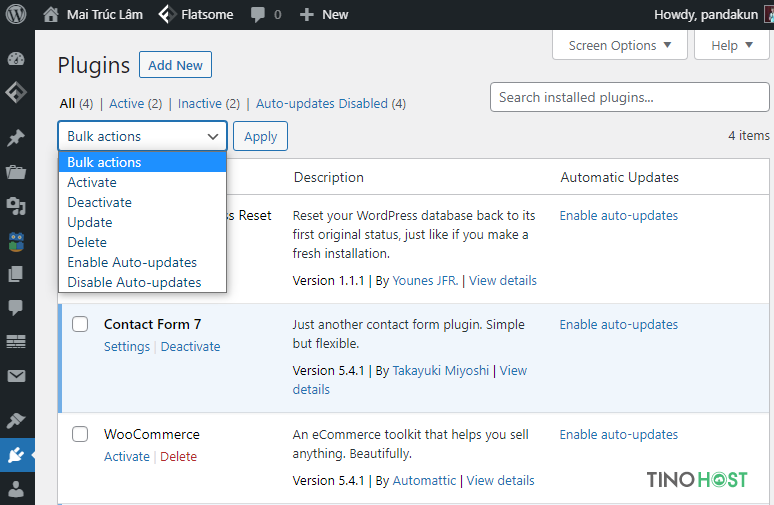This screenshot has width=774, height=505.
Task: Open Automattic author link
Action: pyautogui.click(x=424, y=481)
